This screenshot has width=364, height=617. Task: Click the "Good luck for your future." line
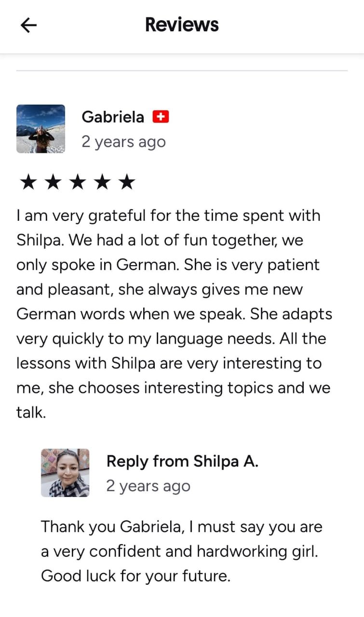pyautogui.click(x=135, y=576)
